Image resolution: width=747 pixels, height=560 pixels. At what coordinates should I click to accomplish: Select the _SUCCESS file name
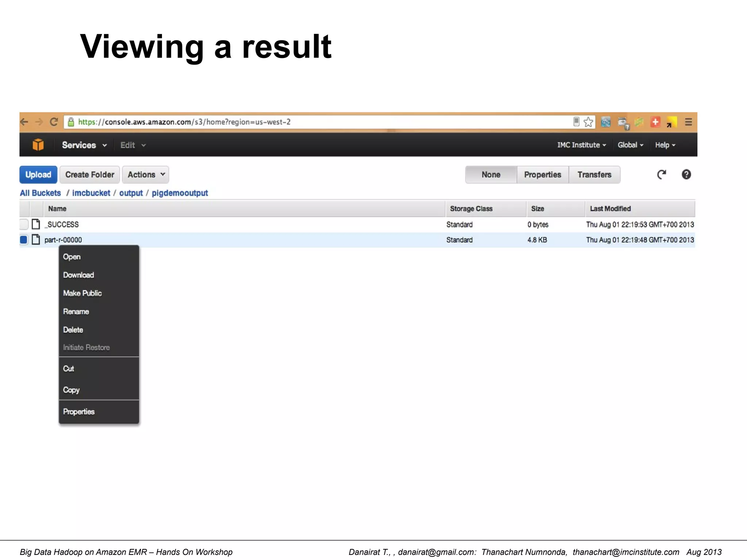62,224
